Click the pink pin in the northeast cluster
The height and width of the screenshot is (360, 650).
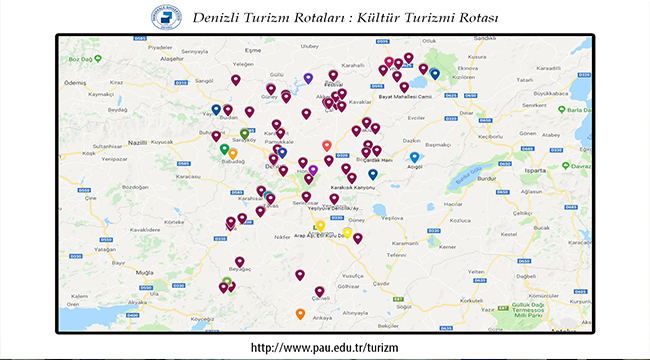[x=388, y=62]
